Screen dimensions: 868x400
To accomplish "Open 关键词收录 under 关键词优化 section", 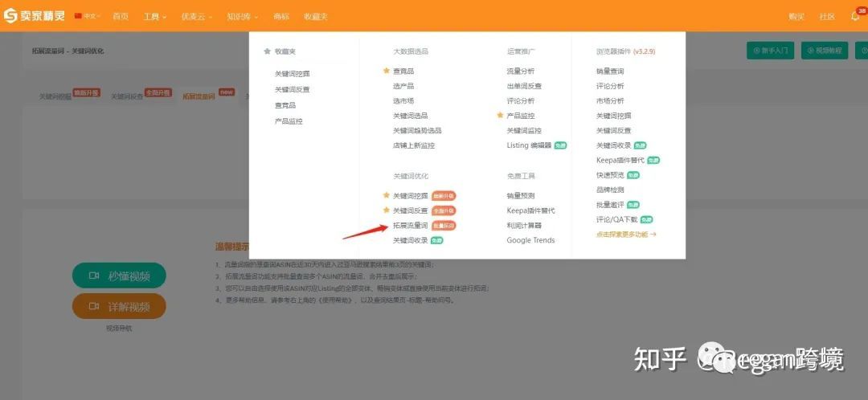I will pos(410,241).
